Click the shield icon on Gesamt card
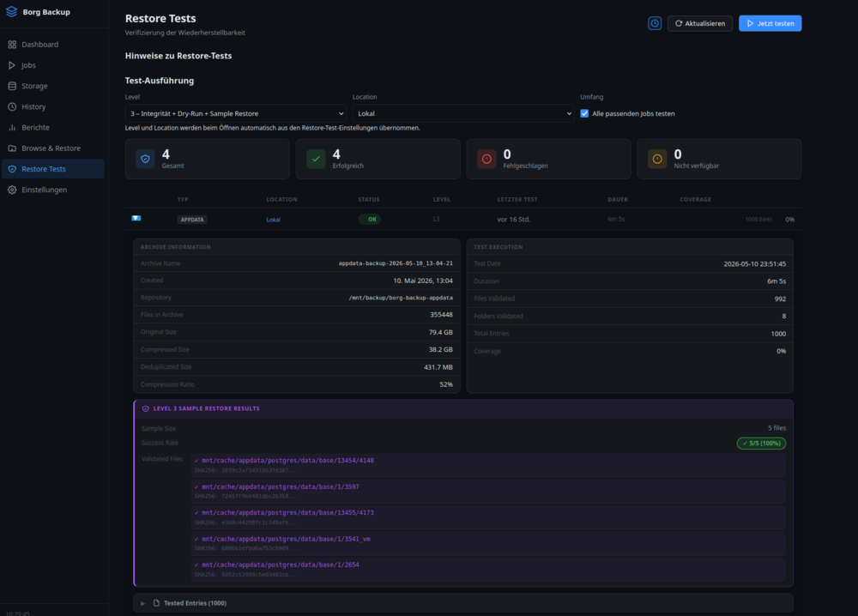This screenshot has height=616, width=858. tap(145, 159)
